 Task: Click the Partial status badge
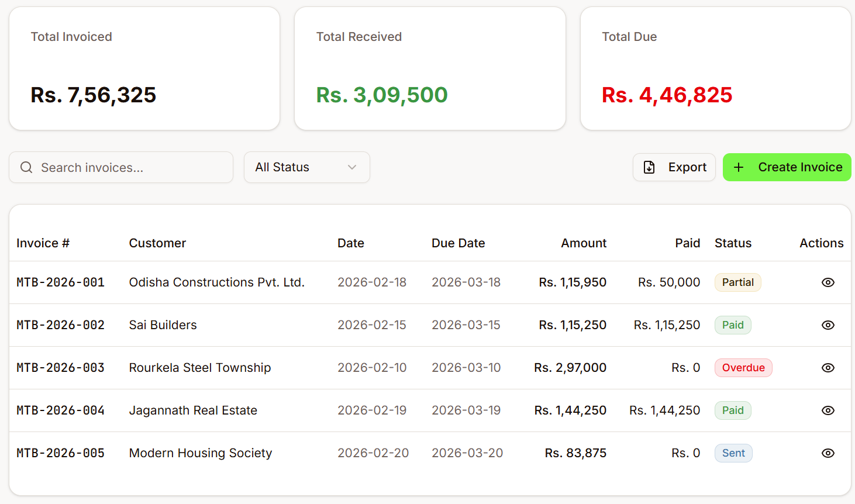point(737,282)
